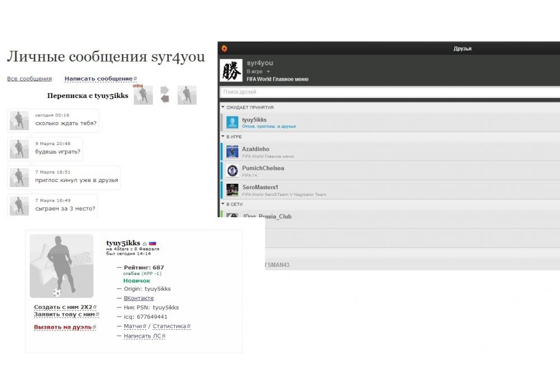This screenshot has height=392, width=560.
Task: Click the syr4you username in the Origin header
Action: tap(260, 63)
